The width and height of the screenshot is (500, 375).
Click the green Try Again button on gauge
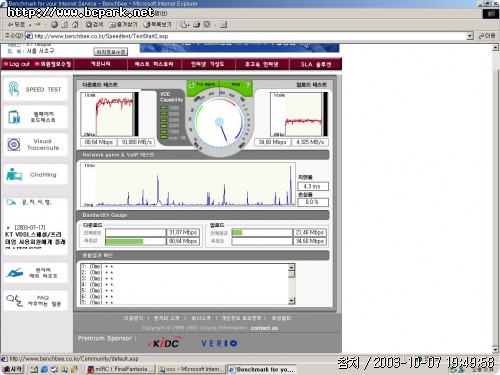click(203, 85)
